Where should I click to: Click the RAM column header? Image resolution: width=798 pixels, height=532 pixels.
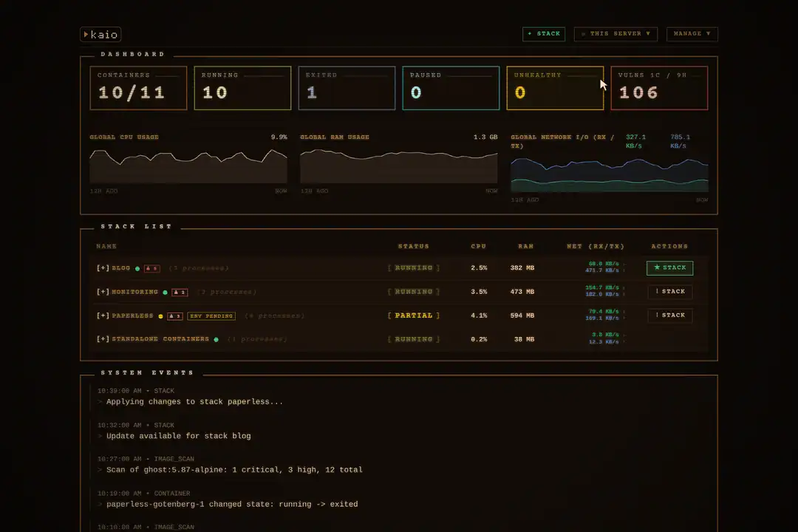(526, 246)
